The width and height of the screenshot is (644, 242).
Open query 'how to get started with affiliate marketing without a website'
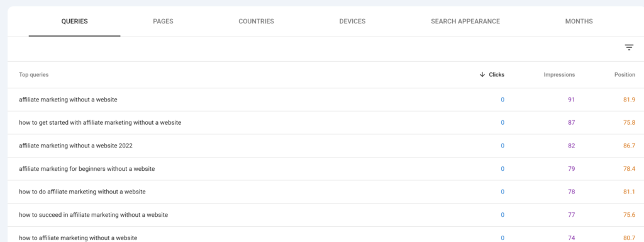(x=100, y=123)
